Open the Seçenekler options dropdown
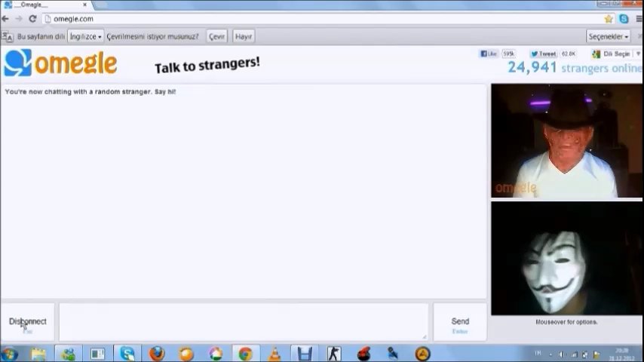The image size is (644, 362). (609, 36)
